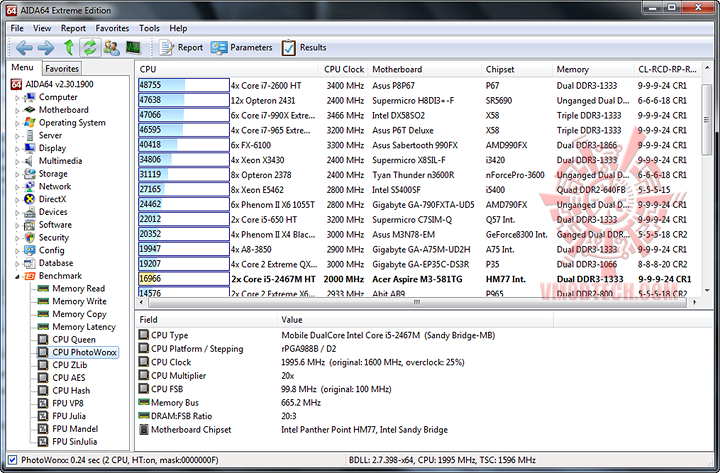Image resolution: width=720 pixels, height=473 pixels.
Task: Expand the Security tree node
Action: click(x=17, y=238)
